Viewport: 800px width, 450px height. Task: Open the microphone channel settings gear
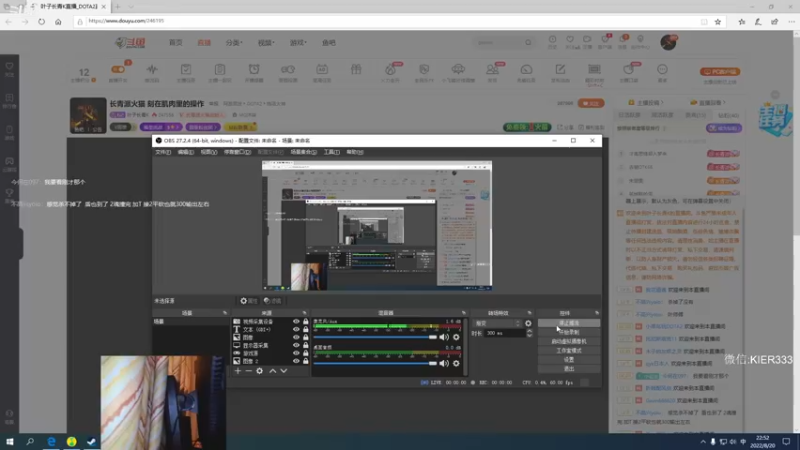pyautogui.click(x=456, y=337)
